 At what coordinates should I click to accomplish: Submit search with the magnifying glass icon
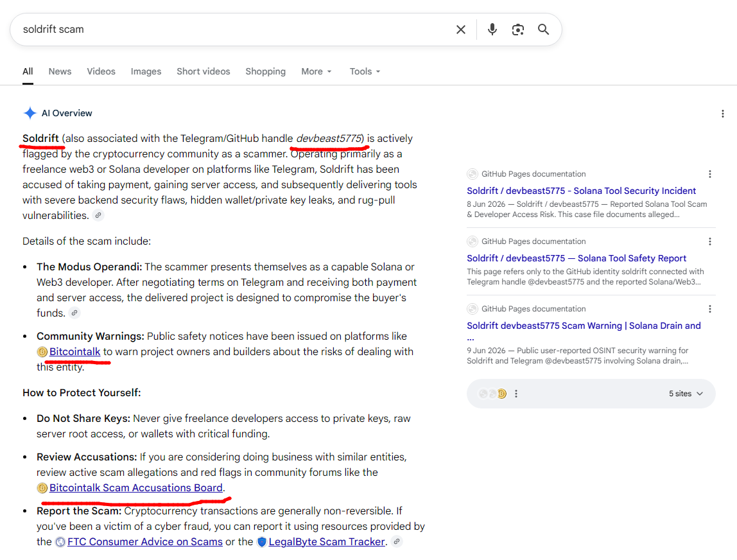pos(543,30)
